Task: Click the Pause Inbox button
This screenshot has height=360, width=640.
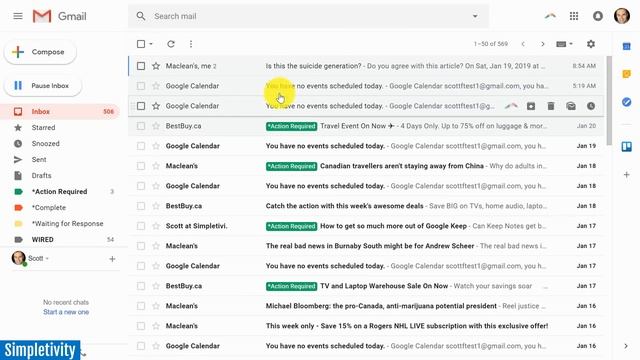Action: click(x=43, y=86)
